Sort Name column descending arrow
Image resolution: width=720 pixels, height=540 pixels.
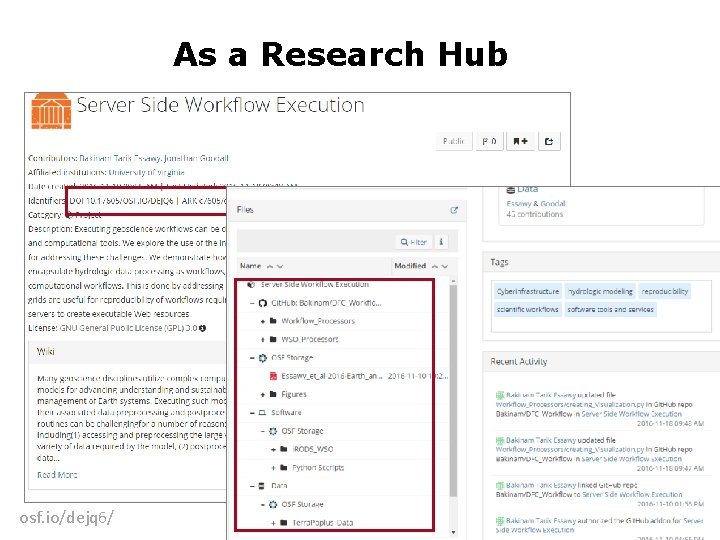[280, 266]
